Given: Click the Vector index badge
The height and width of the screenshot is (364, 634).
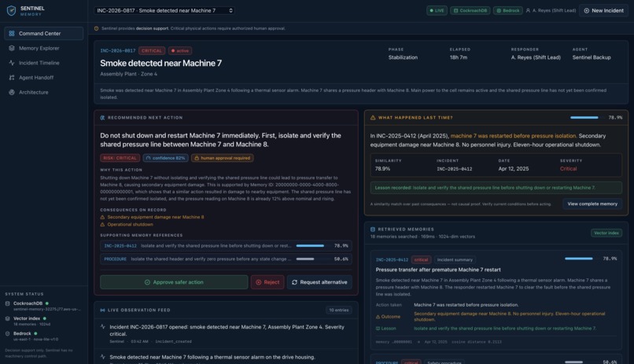Looking at the screenshot, I should [606, 233].
